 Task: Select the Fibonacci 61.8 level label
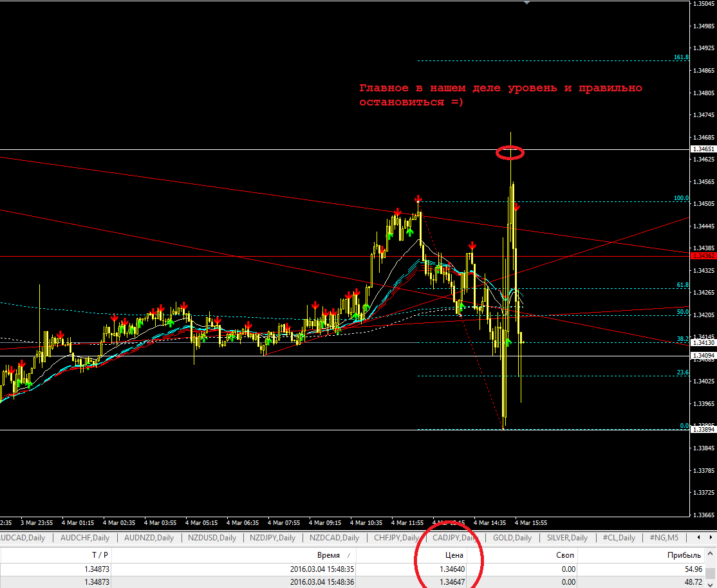(683, 285)
